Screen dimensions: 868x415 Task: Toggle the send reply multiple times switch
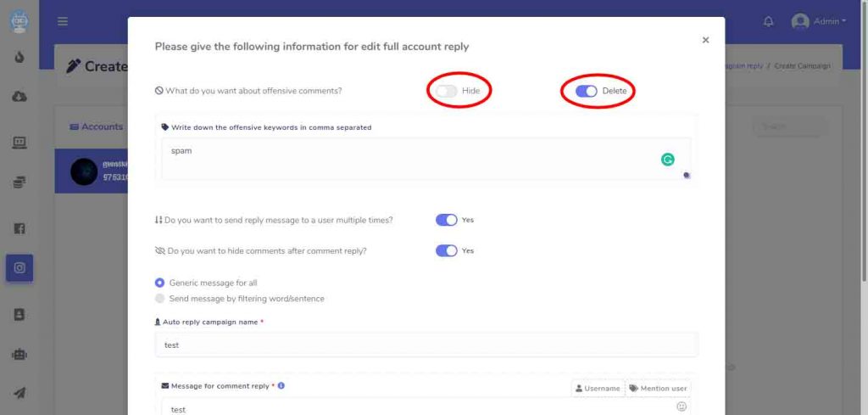[x=446, y=220]
